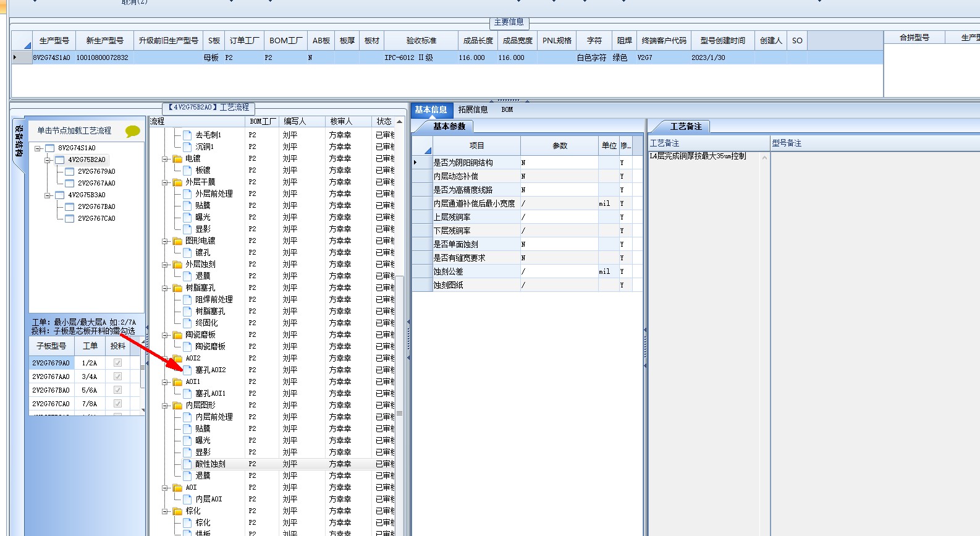Click the 内层图形 folder icon

[x=178, y=406]
